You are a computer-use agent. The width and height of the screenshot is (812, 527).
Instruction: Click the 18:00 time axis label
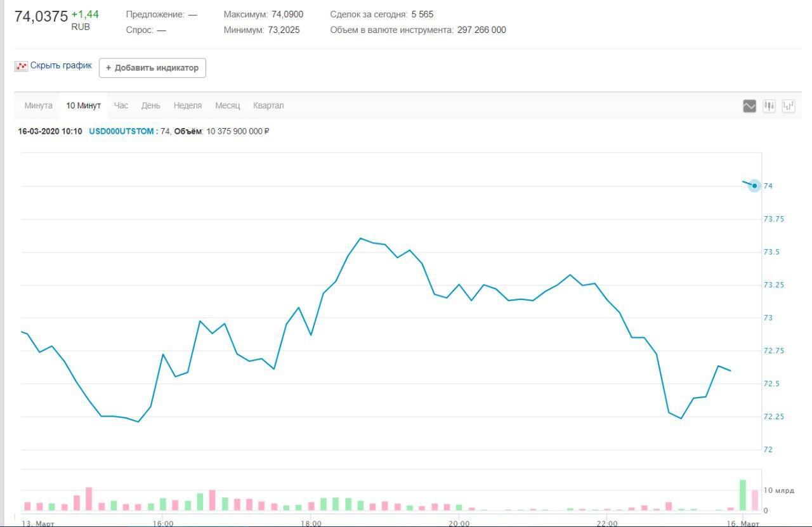(x=311, y=523)
